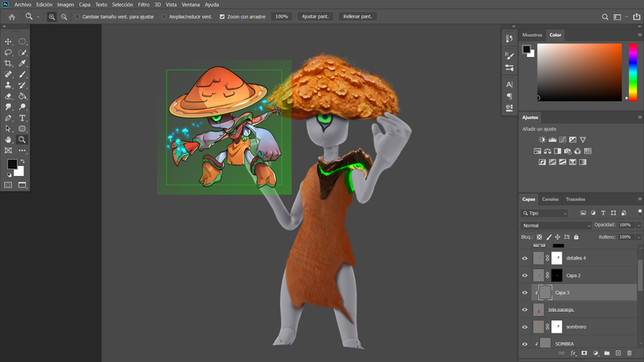Open the Ajustes panel options menu

pyautogui.click(x=640, y=117)
